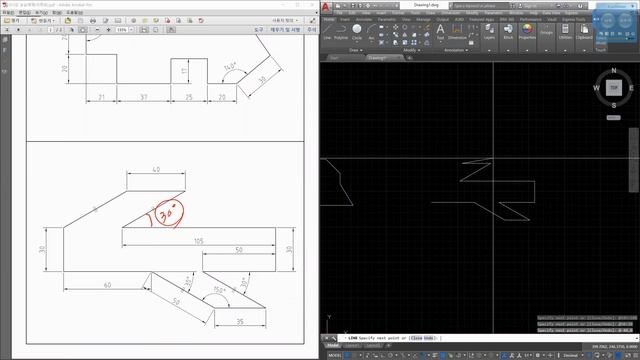Screen dimensions: 640x360
Task: Click the Acrobat page number field
Action: coord(50,30)
